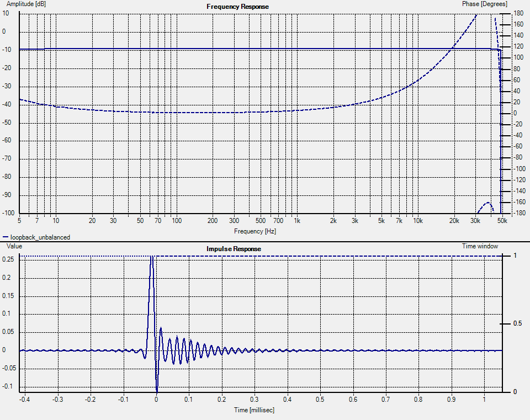Screen dimensions: 530x420
Task: Select the Frequency Response chart title
Action: coord(237,7)
